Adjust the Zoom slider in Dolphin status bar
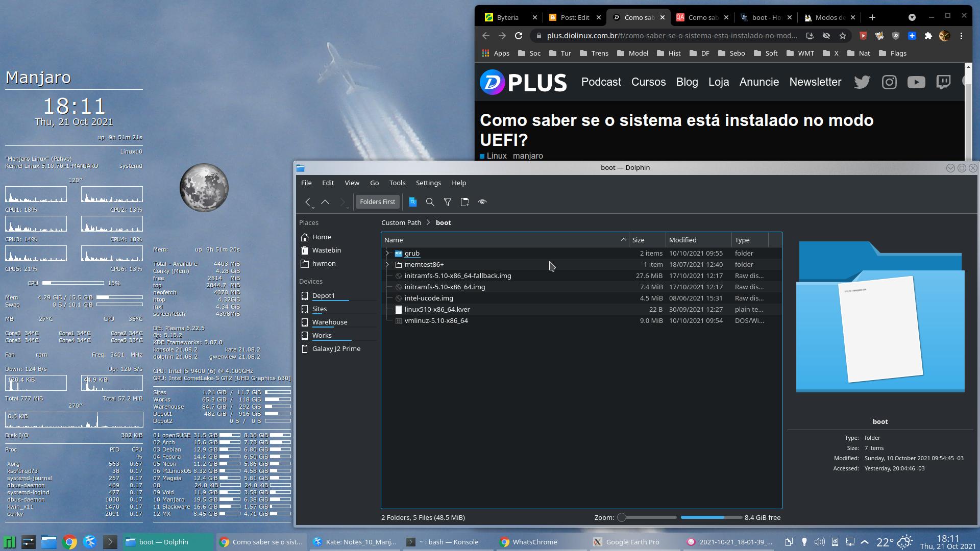This screenshot has height=551, width=980. (647, 517)
